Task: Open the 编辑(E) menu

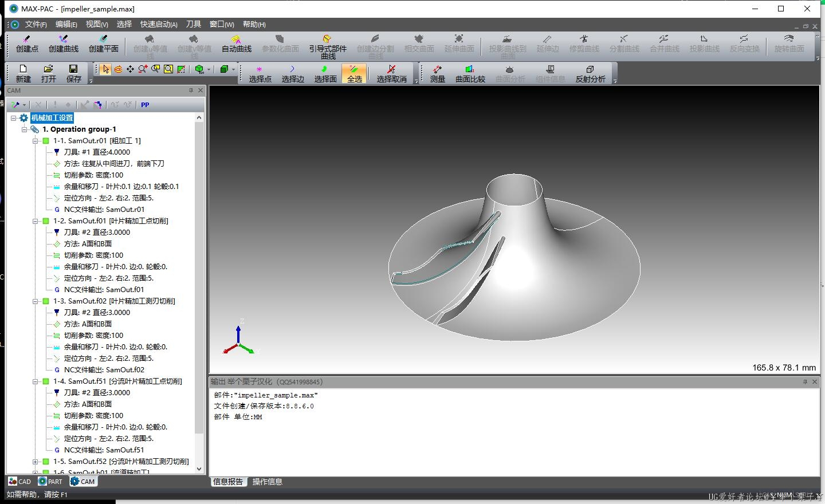Action: point(66,24)
